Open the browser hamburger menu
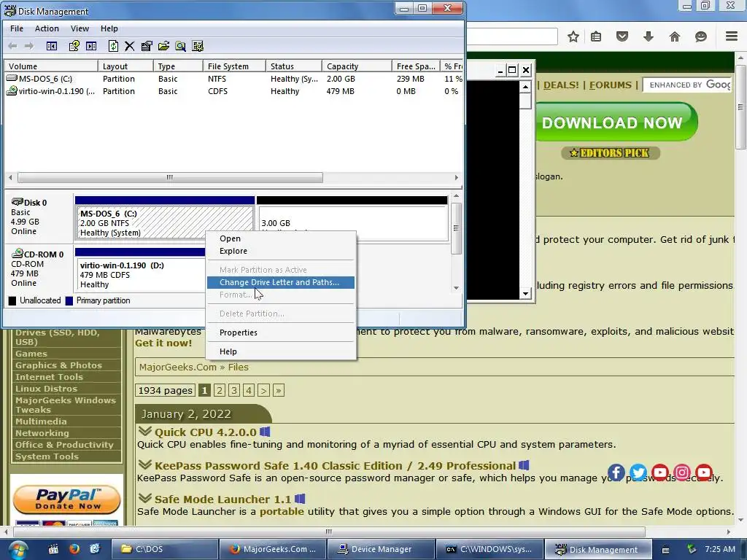The height and width of the screenshot is (560, 747). (x=732, y=36)
